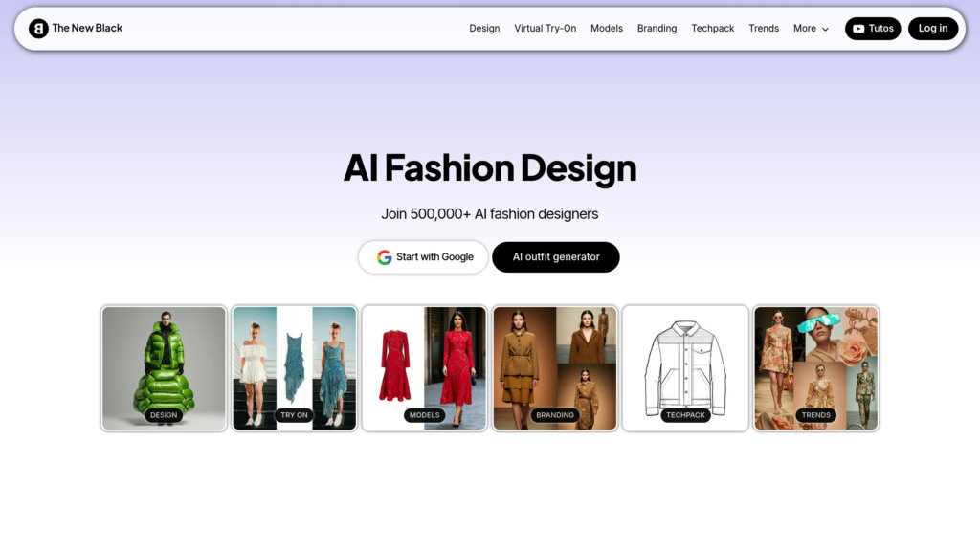Screen dimensions: 980x551
Task: Click The New Black logo icon
Action: pyautogui.click(x=38, y=28)
